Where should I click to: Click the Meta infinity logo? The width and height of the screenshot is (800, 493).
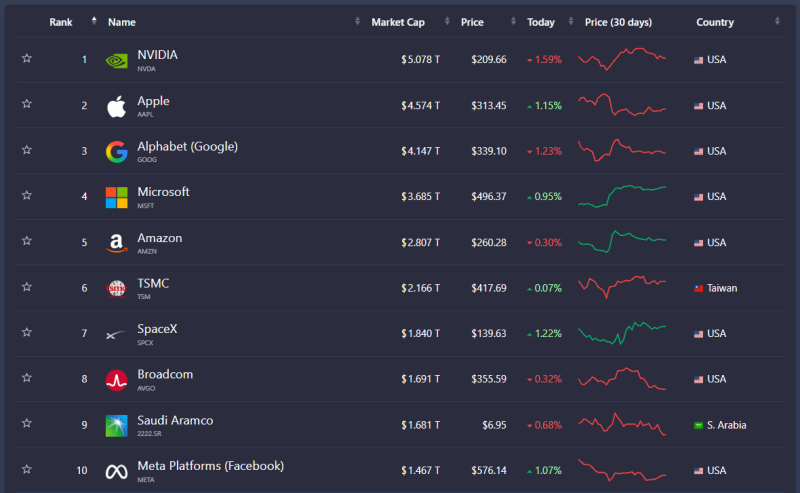(x=116, y=472)
